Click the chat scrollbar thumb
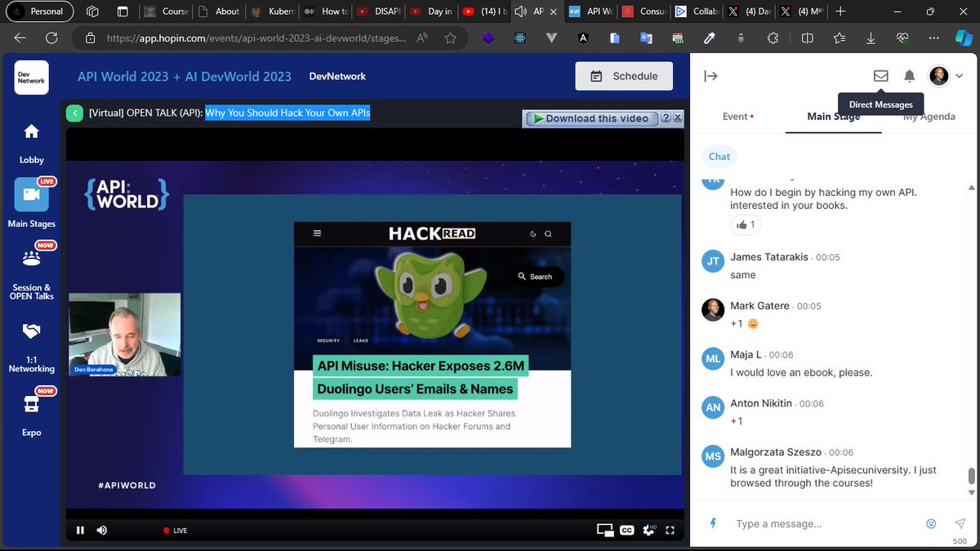980x551 pixels. tap(971, 475)
